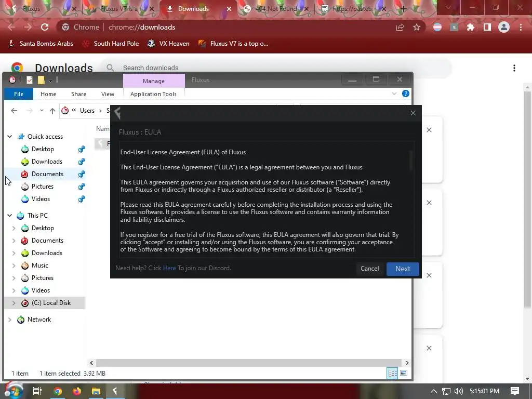Click the Chrome share icon
The height and width of the screenshot is (399, 532).
(x=400, y=27)
